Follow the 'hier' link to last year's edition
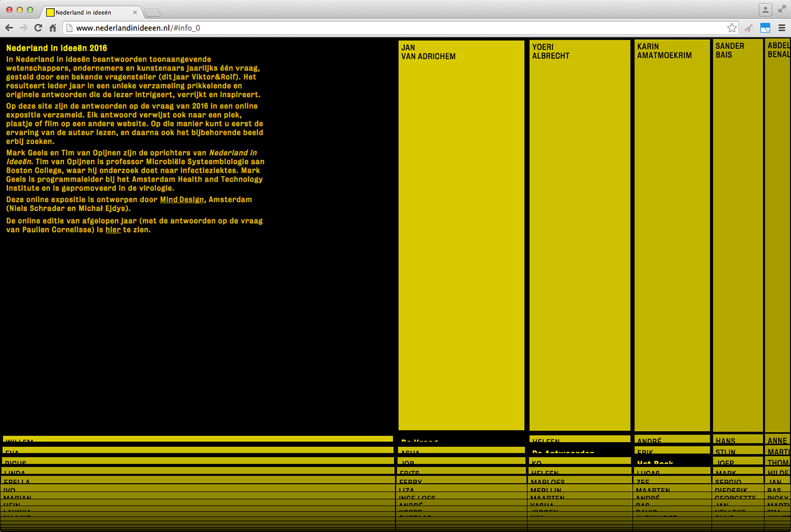 (x=113, y=230)
